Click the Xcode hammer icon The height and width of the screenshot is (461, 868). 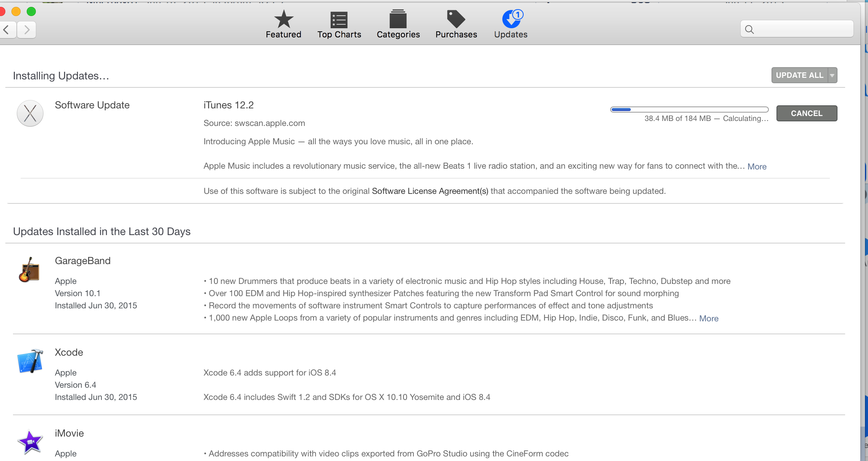pos(30,361)
